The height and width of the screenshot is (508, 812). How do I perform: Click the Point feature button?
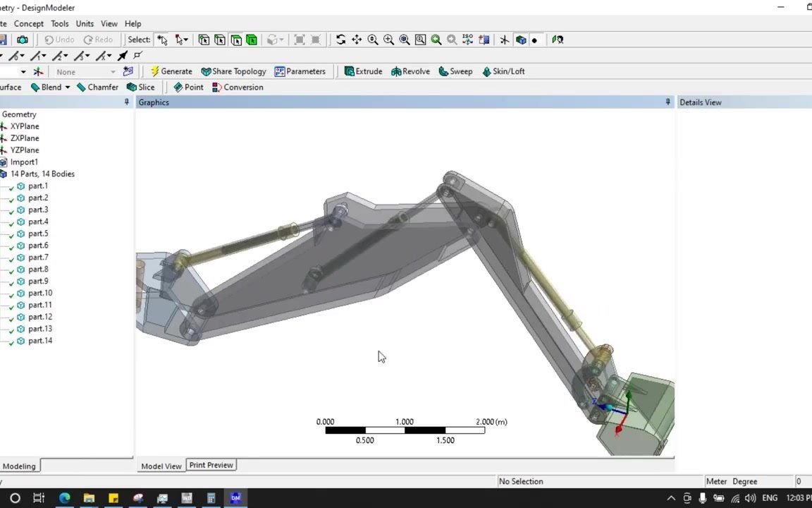[189, 87]
